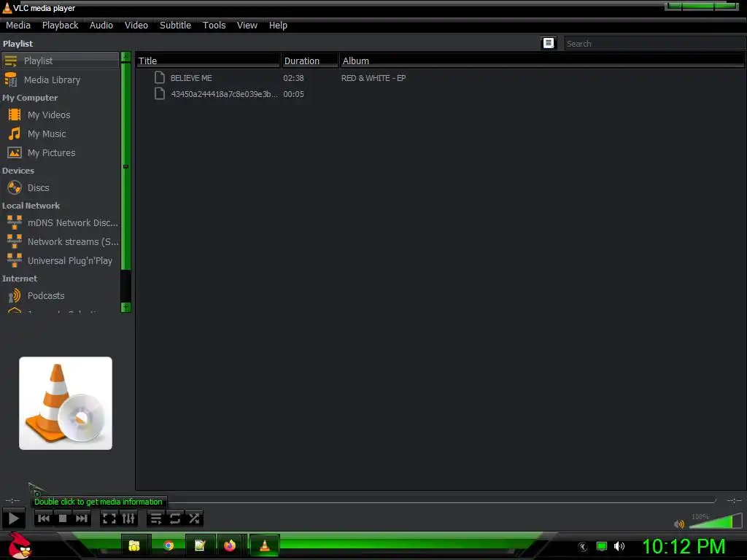Image resolution: width=747 pixels, height=560 pixels.
Task: Browse My Videos folder
Action: 60,114
